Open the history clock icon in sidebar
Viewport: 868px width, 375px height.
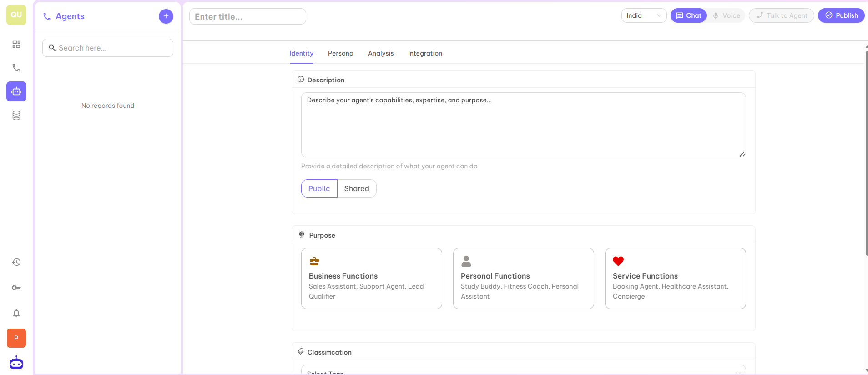pyautogui.click(x=16, y=262)
